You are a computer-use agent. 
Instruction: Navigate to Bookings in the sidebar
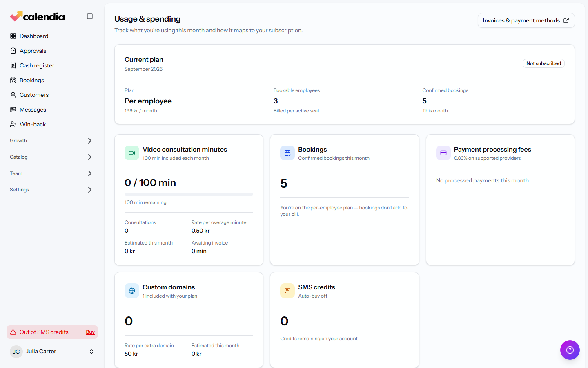coord(52,80)
